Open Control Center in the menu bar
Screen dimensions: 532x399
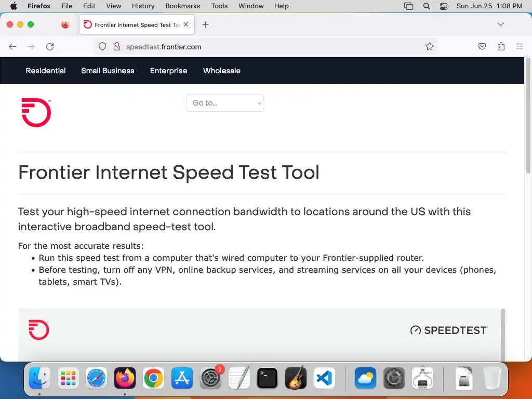444,6
